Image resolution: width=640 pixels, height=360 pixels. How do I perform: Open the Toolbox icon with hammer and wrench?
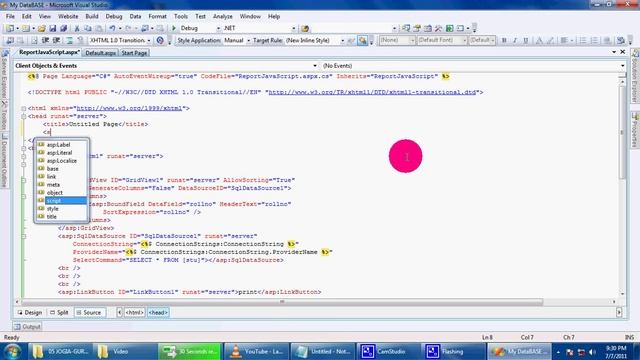pyautogui.click(x=438, y=28)
